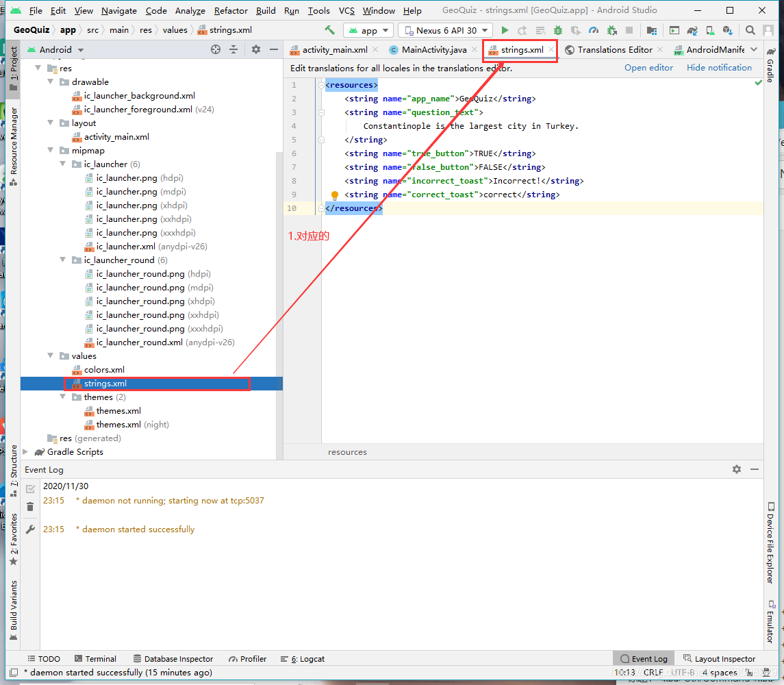Toggle the 1: Project tool window
The image size is (784, 685).
[x=14, y=69]
